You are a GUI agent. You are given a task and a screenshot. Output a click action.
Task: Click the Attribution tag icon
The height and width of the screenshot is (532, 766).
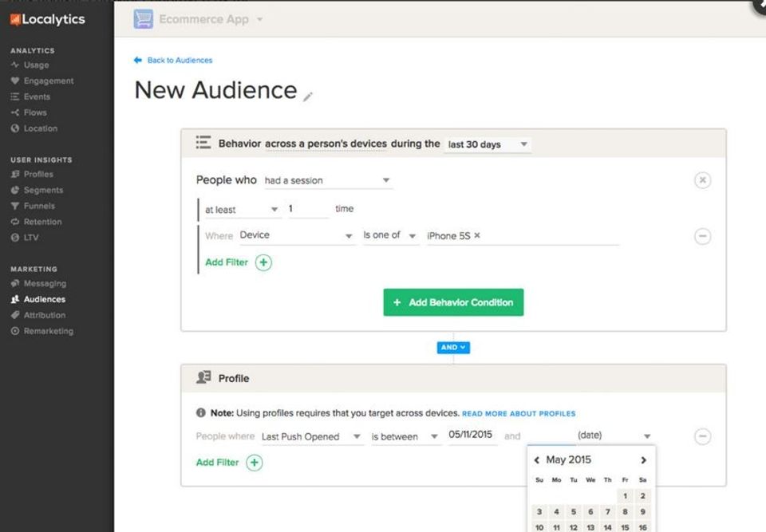click(15, 315)
